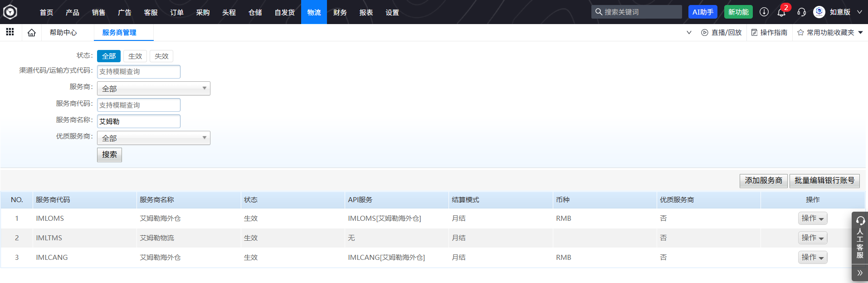Viewport: 868px width, 283px height.
Task: Go to the home icon tab
Action: (31, 33)
